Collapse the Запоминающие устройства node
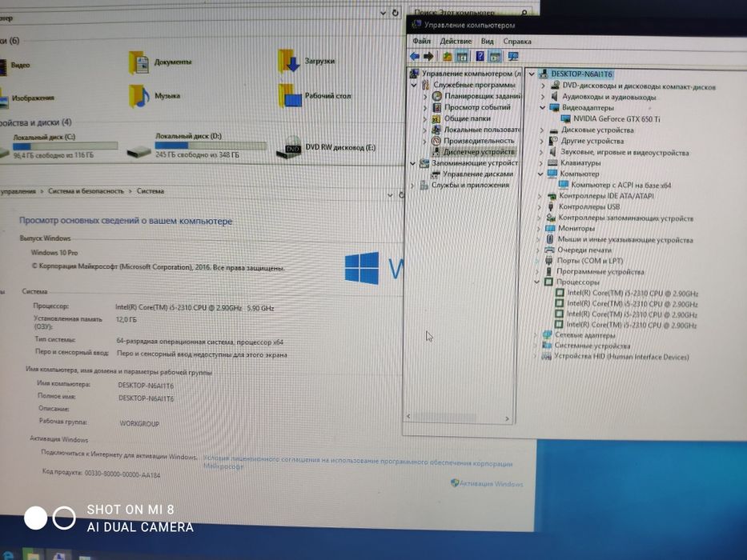 click(x=412, y=163)
